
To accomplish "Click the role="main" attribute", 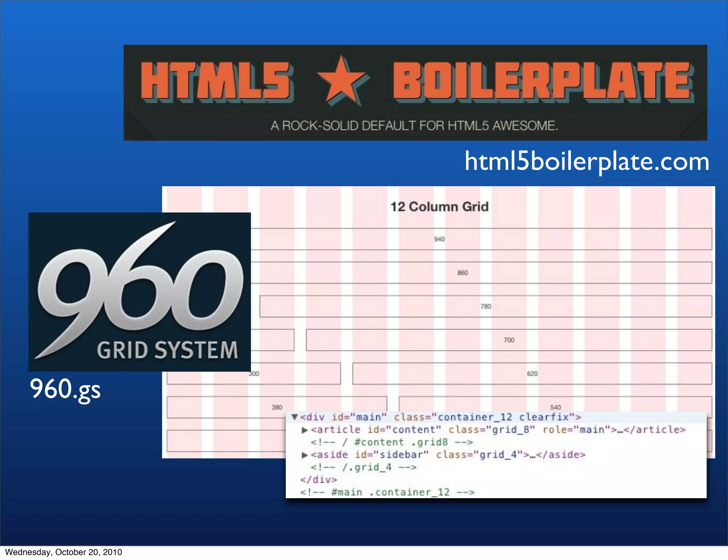I will pos(576,430).
